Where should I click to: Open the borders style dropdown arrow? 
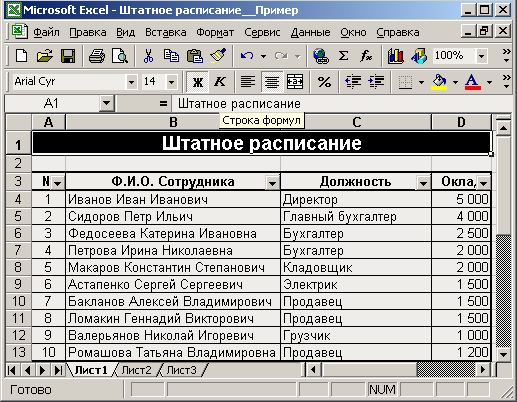pyautogui.click(x=421, y=82)
